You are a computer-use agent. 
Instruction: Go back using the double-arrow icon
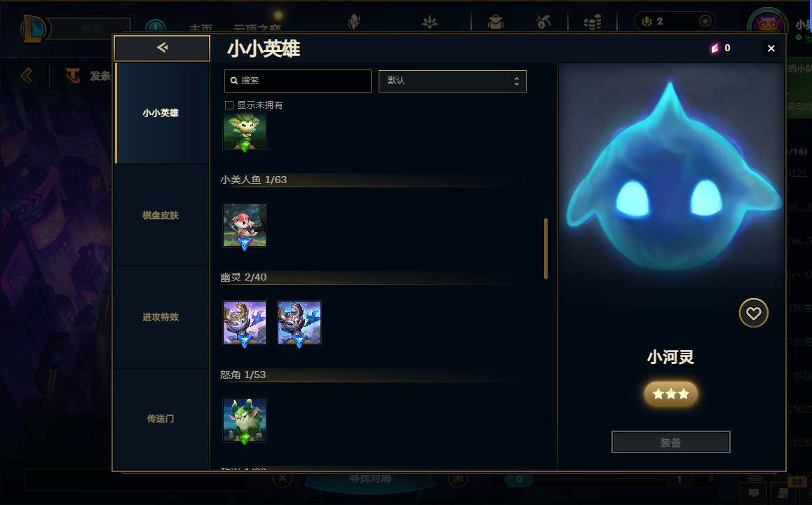point(162,48)
